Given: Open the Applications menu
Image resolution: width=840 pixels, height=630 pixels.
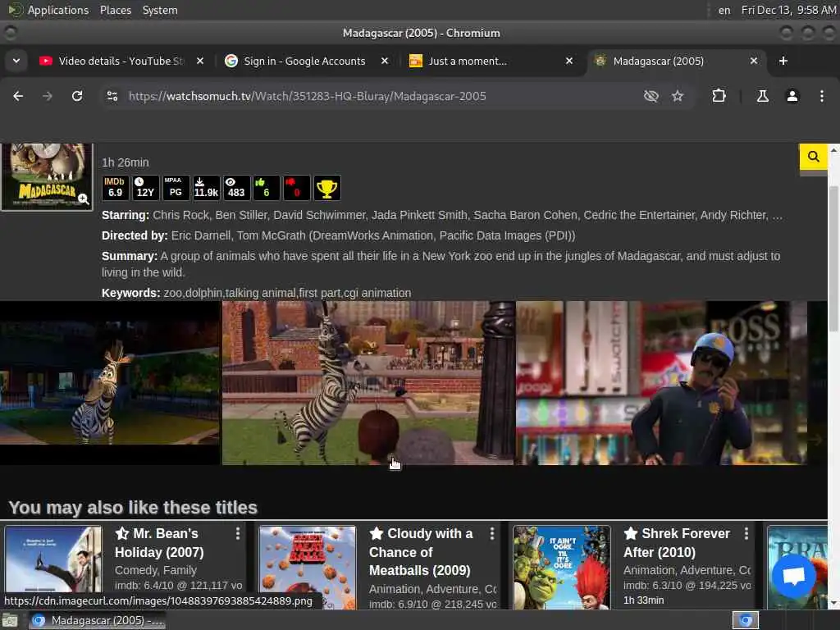Looking at the screenshot, I should 48,10.
